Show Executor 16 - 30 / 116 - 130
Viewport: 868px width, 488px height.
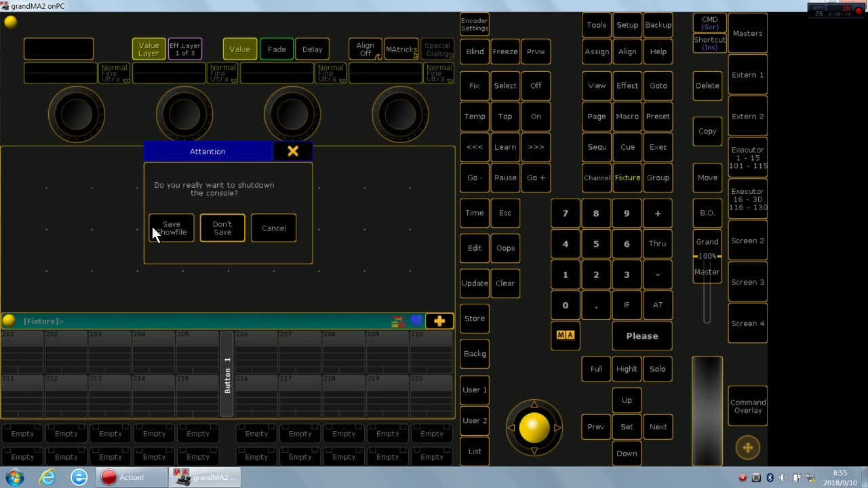[x=748, y=199]
